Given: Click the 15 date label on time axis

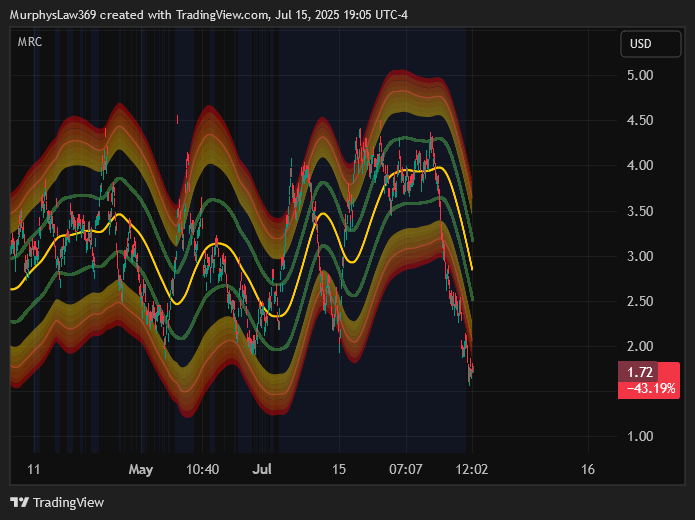Looking at the screenshot, I should (x=339, y=469).
